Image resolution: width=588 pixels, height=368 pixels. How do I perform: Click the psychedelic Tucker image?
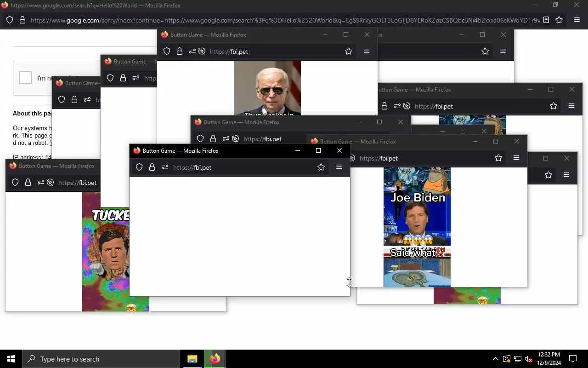[106, 252]
